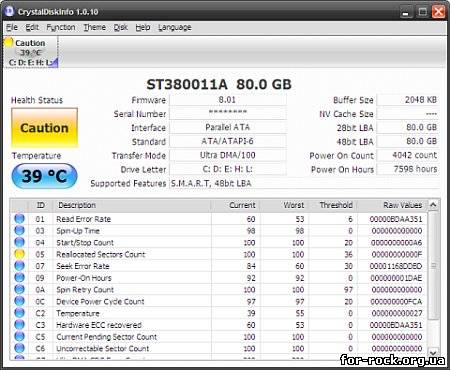450x370 pixels.
Task: Open the Language menu
Action: point(175,27)
